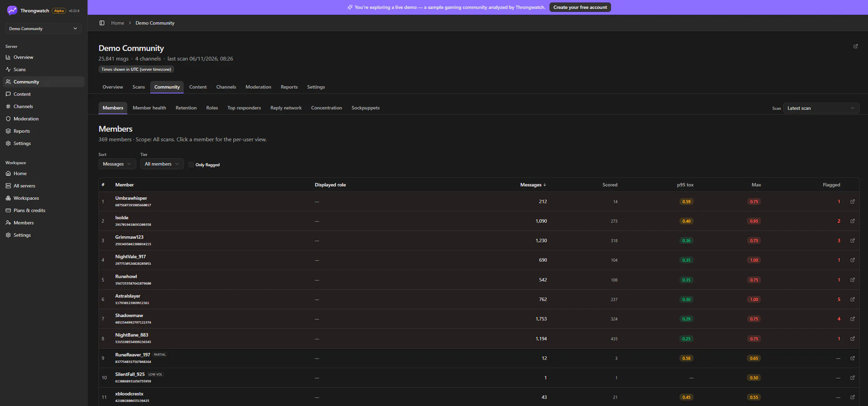This screenshot has width=868, height=406.
Task: Click the Alpha version badge
Action: coord(59,11)
